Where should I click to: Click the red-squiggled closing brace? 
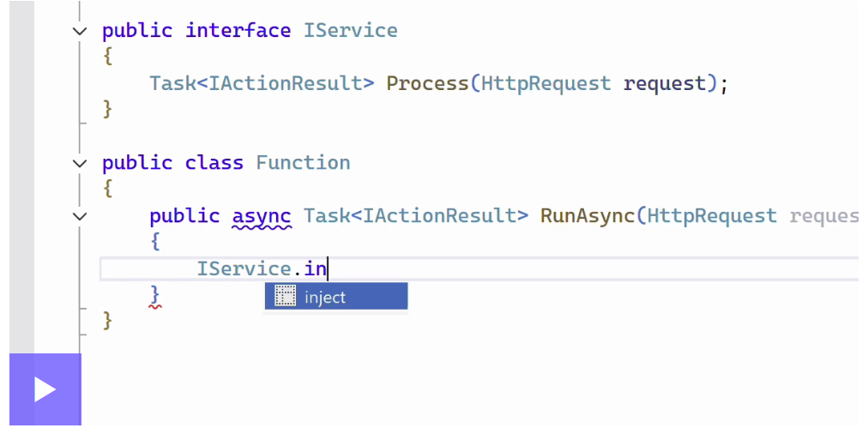click(x=154, y=295)
